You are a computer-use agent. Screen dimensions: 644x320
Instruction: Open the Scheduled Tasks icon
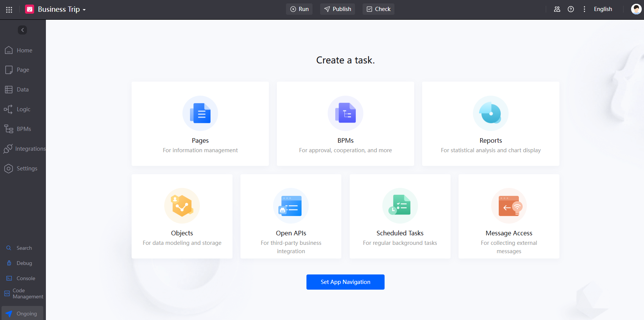pyautogui.click(x=400, y=206)
